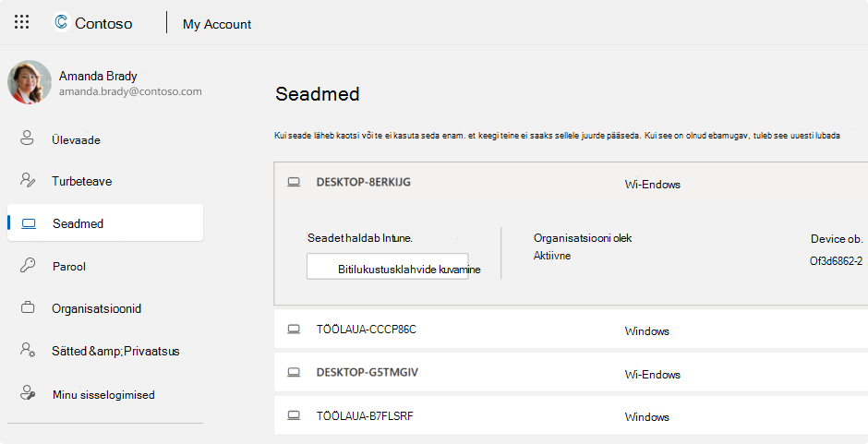Expand the TÖÖLAUA-CCCP86C device row
Image resolution: width=868 pixels, height=444 pixels.
[x=571, y=329]
